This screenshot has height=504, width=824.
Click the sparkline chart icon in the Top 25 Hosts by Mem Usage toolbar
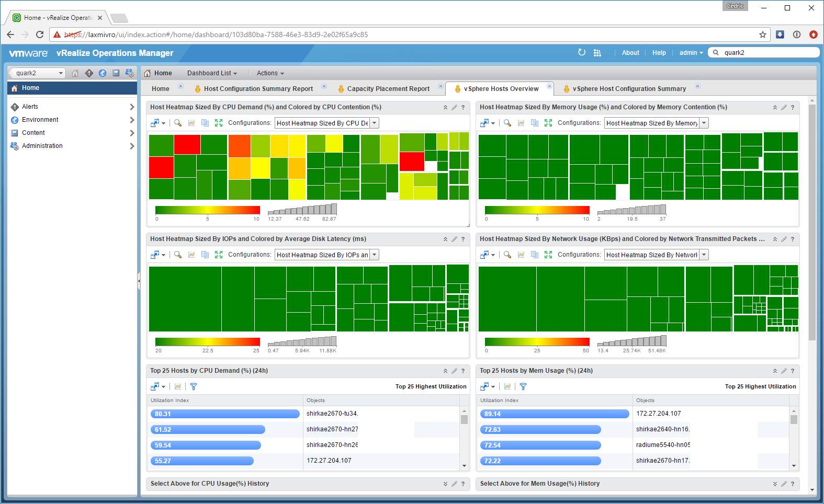click(x=507, y=386)
